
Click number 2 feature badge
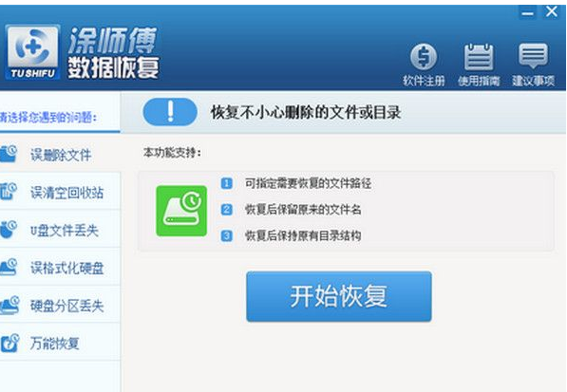tap(227, 210)
